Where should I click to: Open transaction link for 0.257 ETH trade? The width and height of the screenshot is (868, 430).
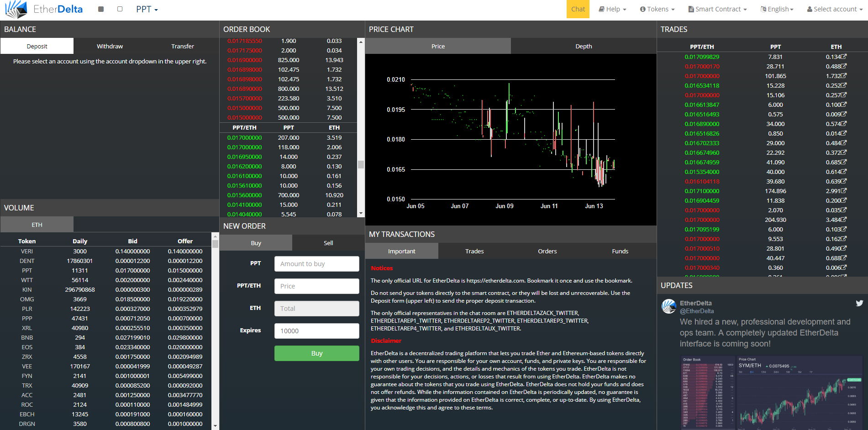pos(844,95)
